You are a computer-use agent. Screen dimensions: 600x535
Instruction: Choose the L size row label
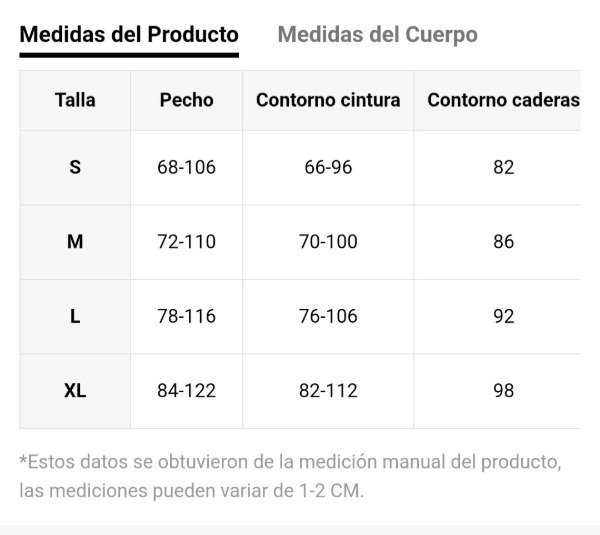pyautogui.click(x=75, y=316)
